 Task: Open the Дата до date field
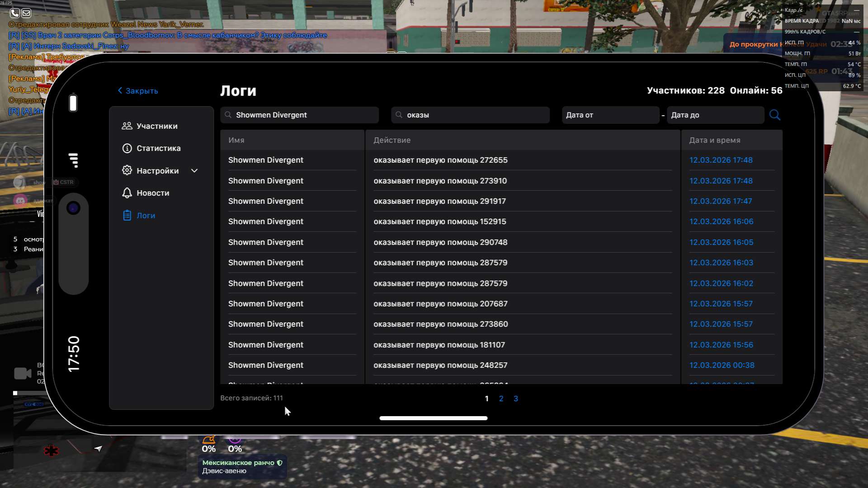coord(715,115)
